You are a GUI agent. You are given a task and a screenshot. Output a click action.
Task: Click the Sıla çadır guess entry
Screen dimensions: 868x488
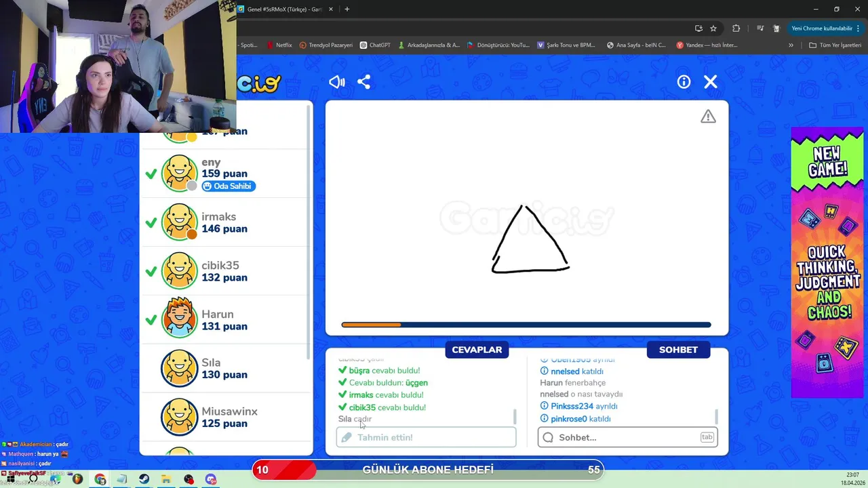pyautogui.click(x=355, y=419)
